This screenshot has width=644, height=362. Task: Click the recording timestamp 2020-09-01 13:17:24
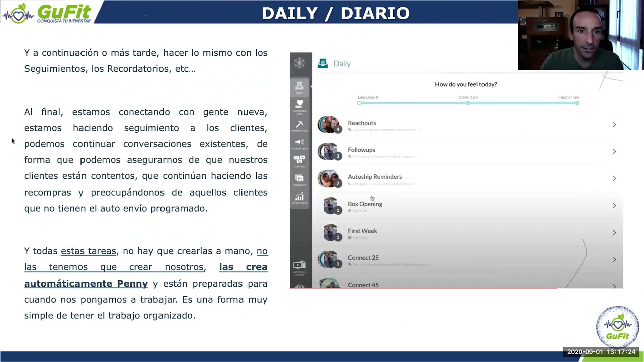point(601,352)
